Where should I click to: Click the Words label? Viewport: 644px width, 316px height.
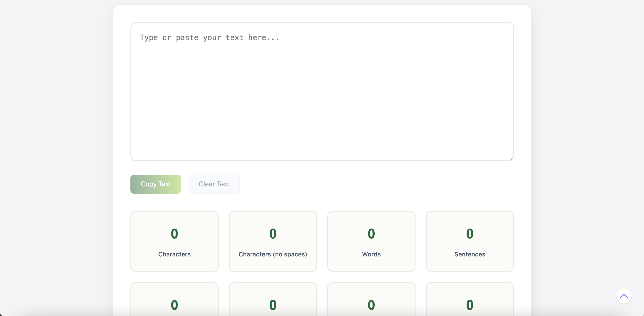[x=371, y=254]
